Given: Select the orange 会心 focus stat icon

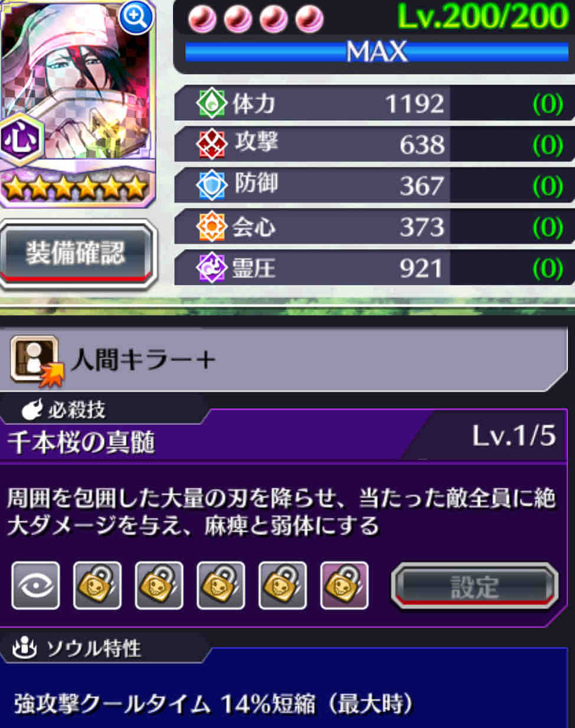Looking at the screenshot, I should click(211, 227).
